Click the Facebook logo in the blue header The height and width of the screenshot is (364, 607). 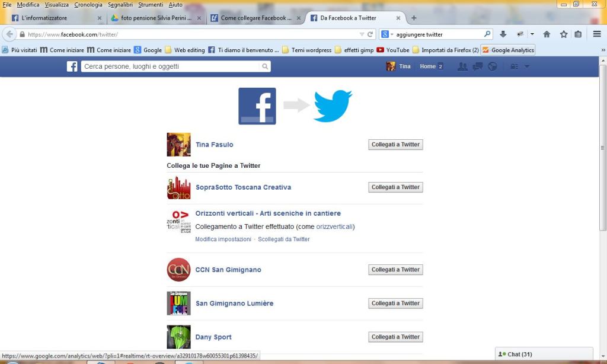[x=72, y=66]
